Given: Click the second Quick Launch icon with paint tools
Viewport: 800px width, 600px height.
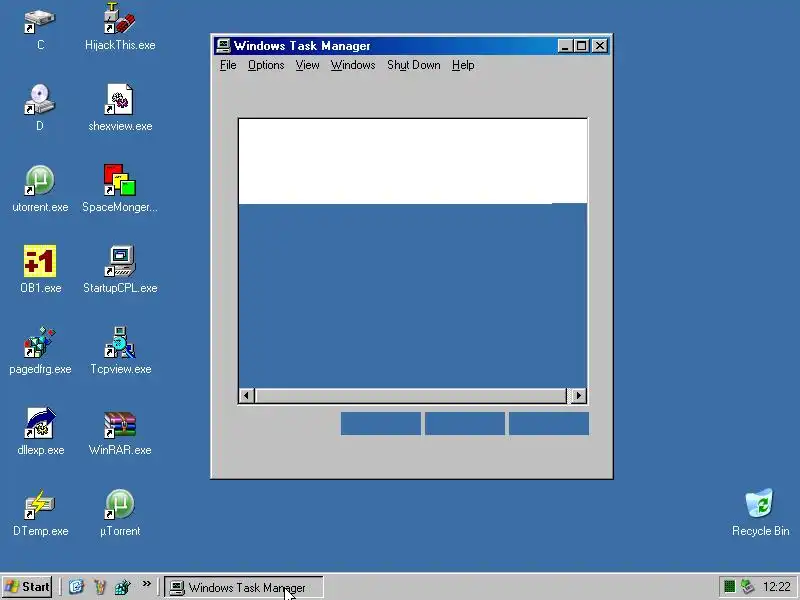Looking at the screenshot, I should 99,587.
